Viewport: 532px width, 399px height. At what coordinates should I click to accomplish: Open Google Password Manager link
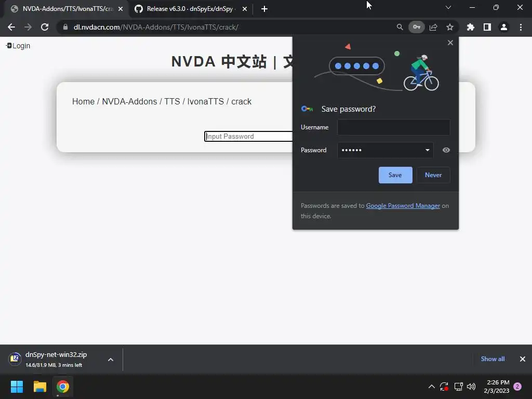[403, 206]
